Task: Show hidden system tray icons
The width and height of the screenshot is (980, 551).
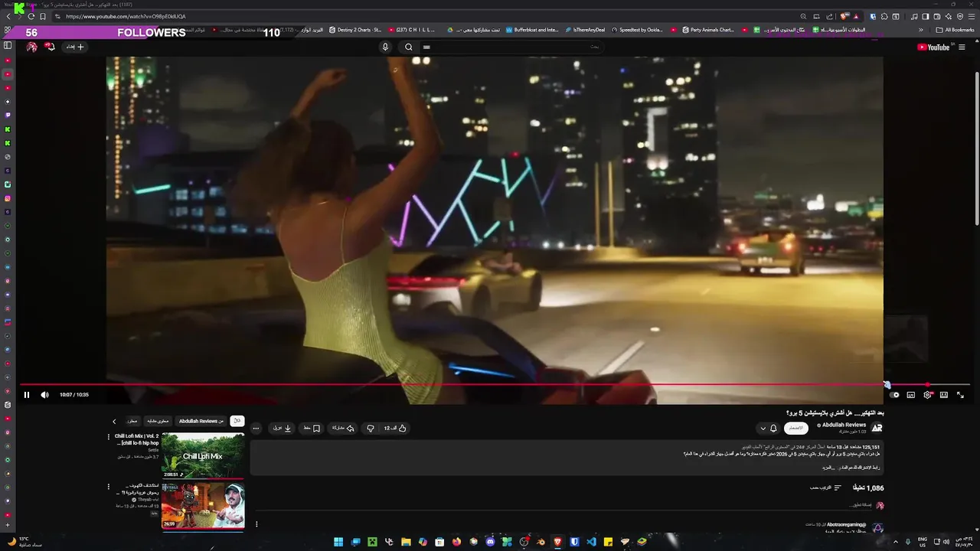Action: point(896,542)
